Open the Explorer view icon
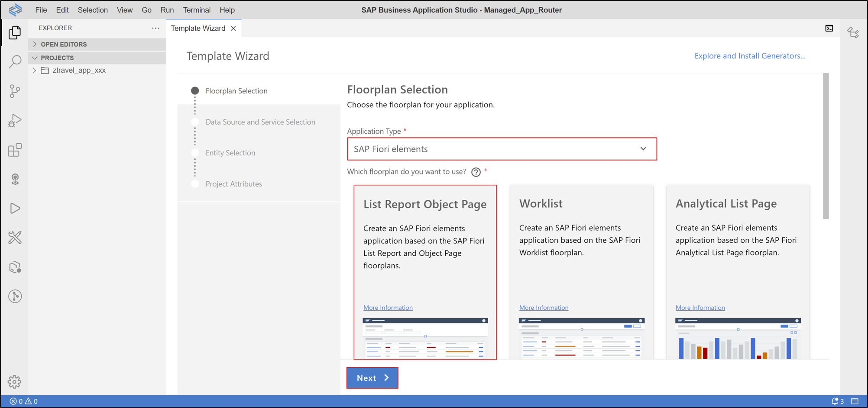The height and width of the screenshot is (408, 868). (15, 32)
